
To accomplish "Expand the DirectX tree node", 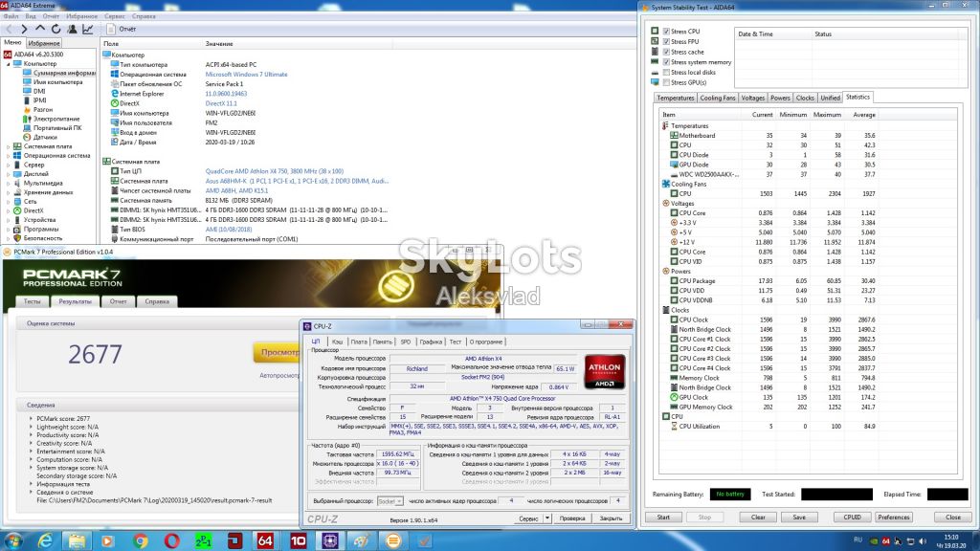I will [x=8, y=210].
